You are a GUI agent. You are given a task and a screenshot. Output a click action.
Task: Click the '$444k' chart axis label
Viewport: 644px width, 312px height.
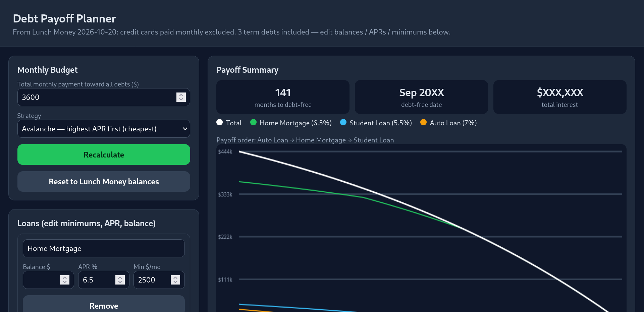(x=225, y=152)
